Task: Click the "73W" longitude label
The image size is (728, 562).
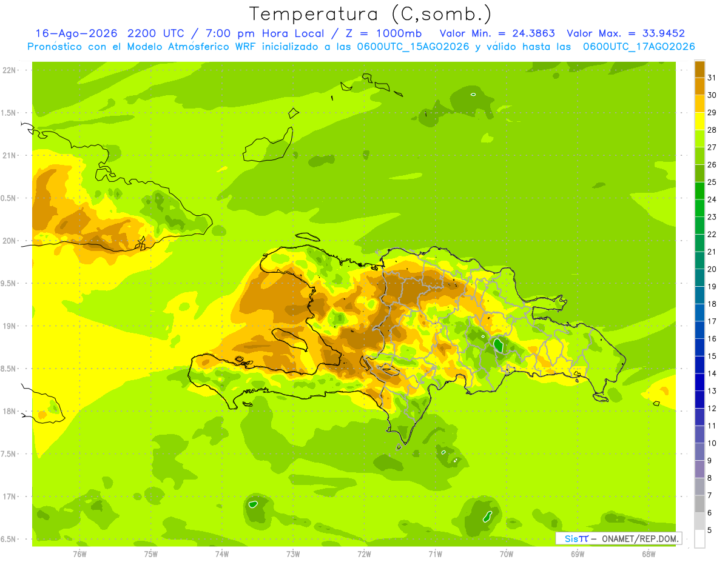Action: [x=293, y=554]
